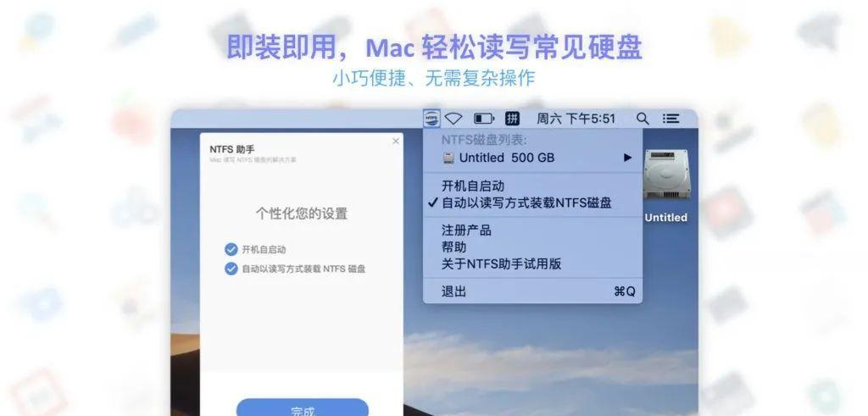This screenshot has width=868, height=416.
Task: Toggle 自动以读写方式装载 NTFS 磁盘 checkbox
Action: tap(231, 269)
